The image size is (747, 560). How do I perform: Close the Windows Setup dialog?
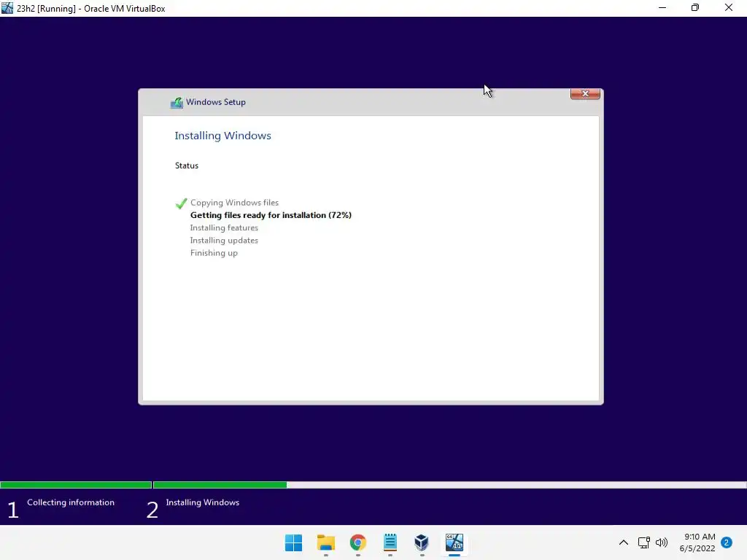click(585, 94)
